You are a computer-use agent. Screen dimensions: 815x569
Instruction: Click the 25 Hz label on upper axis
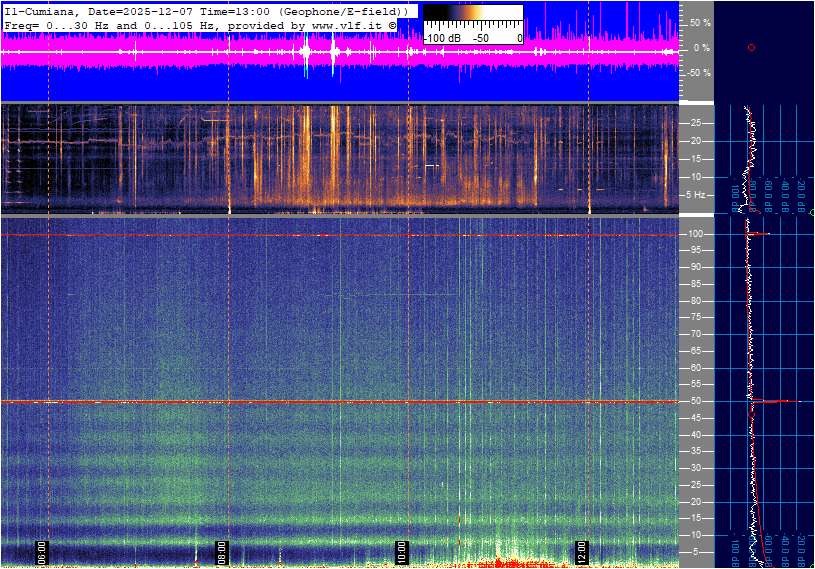coord(697,122)
